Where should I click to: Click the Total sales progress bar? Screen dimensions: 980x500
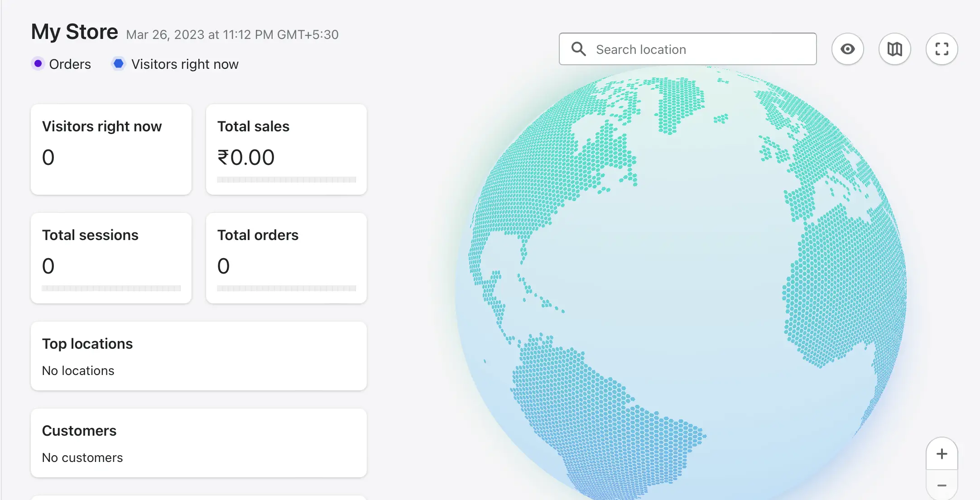pyautogui.click(x=286, y=180)
